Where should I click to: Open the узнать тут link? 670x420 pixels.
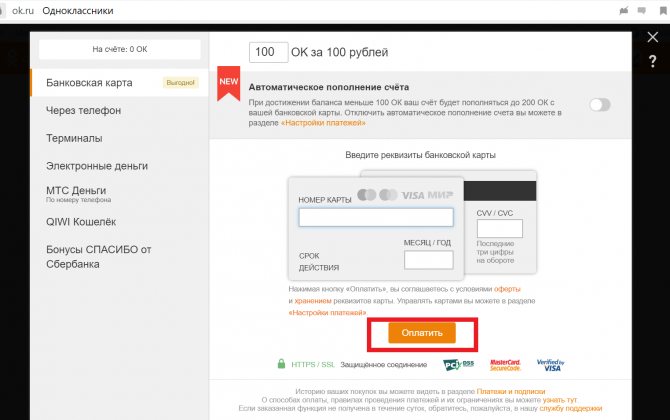pos(560,400)
